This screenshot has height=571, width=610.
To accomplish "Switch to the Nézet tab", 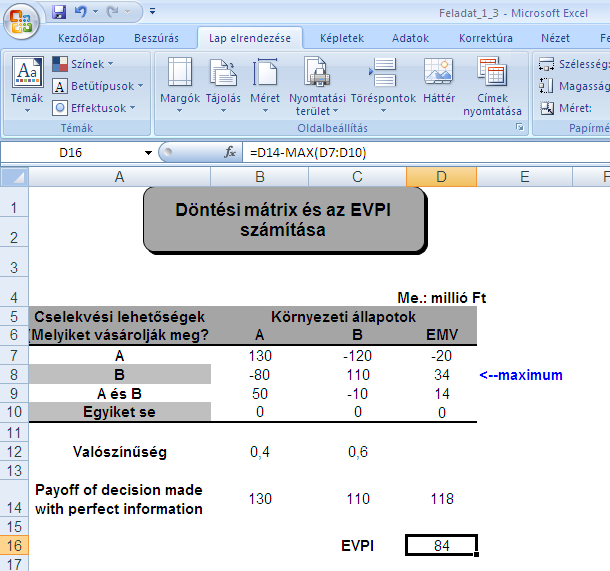I will (555, 38).
